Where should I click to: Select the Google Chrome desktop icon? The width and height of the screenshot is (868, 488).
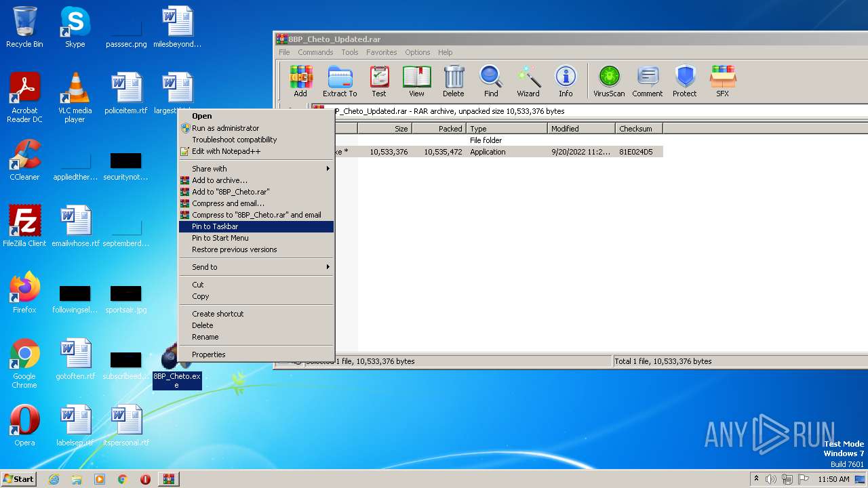[x=24, y=363]
